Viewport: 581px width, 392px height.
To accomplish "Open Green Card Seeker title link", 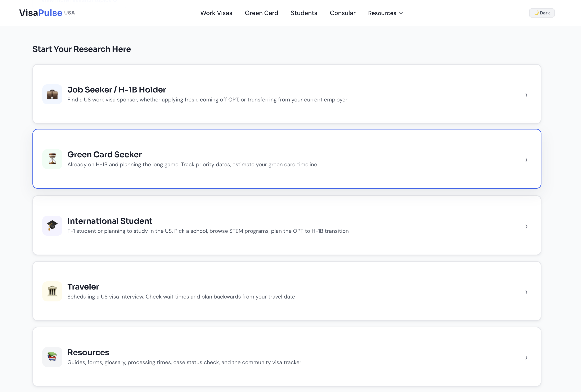I will (x=104, y=155).
